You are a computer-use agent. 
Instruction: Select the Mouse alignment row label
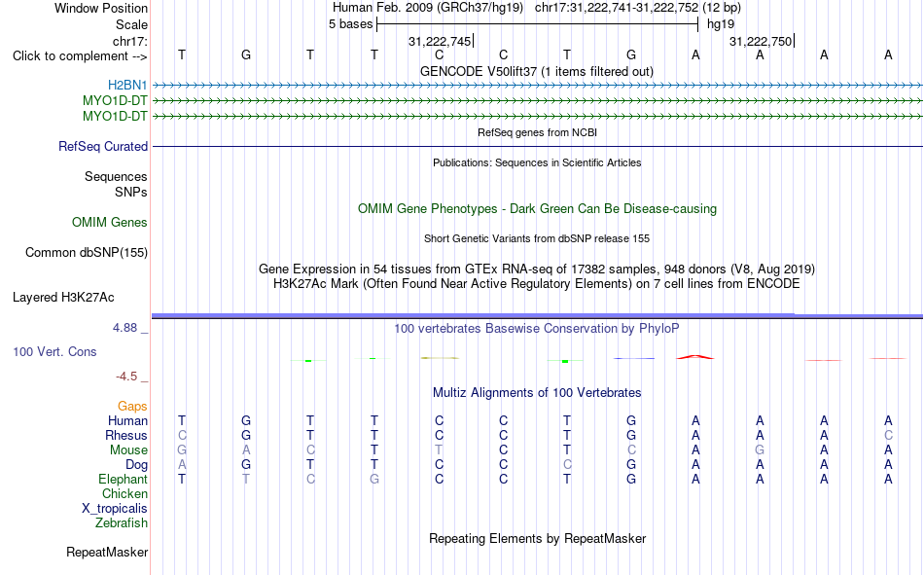pyautogui.click(x=128, y=449)
